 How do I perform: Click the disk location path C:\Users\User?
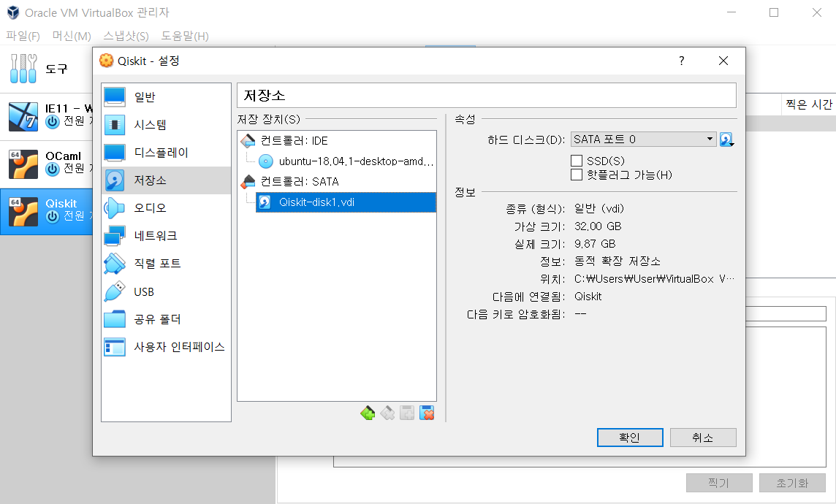(x=654, y=278)
